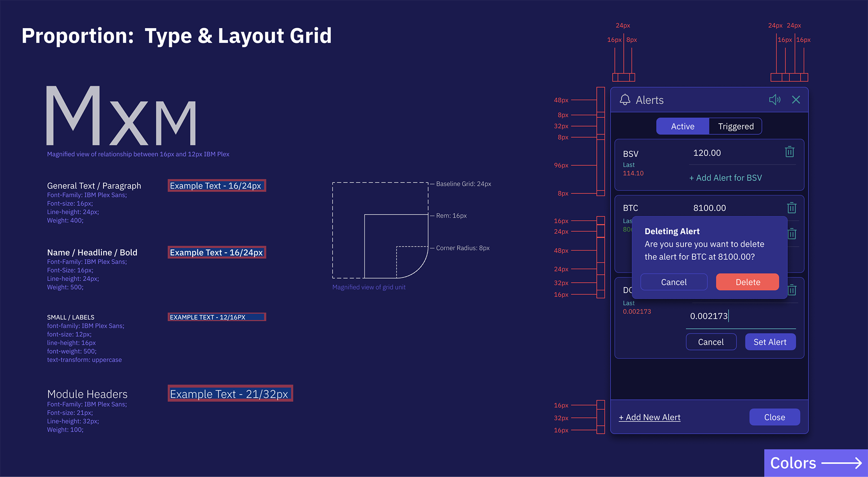This screenshot has width=868, height=477.
Task: Cancel the Deleting Alert dialog
Action: point(674,282)
